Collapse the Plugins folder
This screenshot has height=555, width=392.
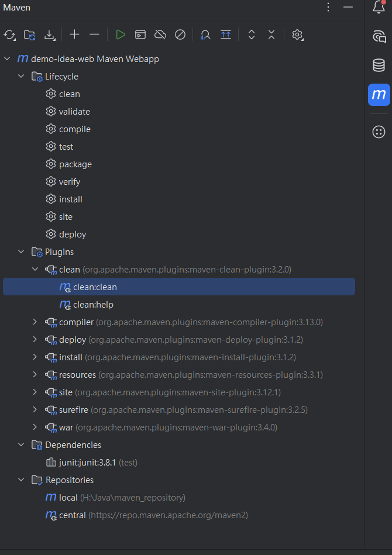[x=21, y=251]
